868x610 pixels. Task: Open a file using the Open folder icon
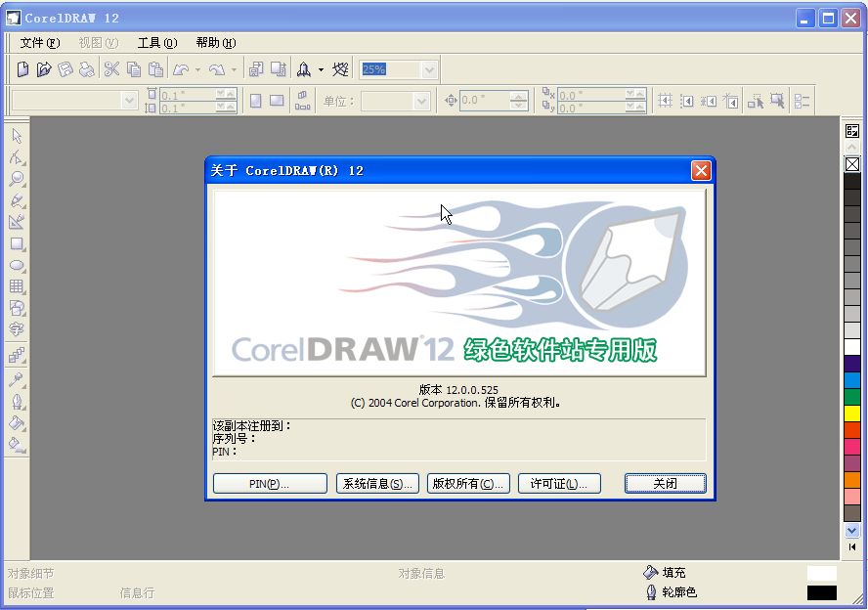44,68
